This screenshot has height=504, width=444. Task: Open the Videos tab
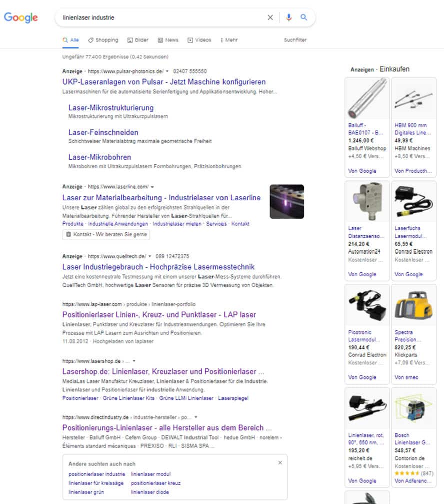pos(199,40)
